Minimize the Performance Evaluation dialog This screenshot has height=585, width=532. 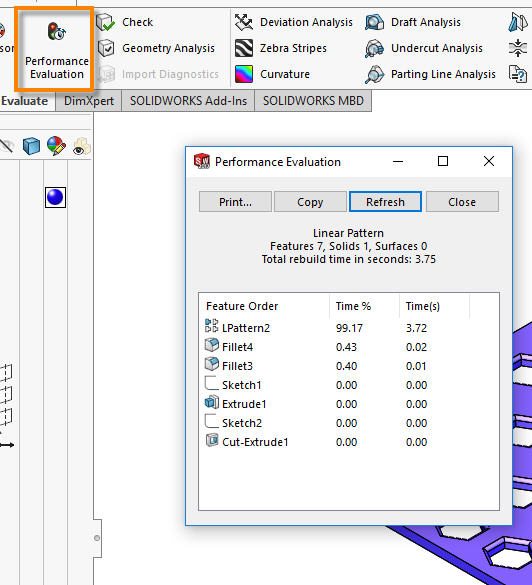398,162
